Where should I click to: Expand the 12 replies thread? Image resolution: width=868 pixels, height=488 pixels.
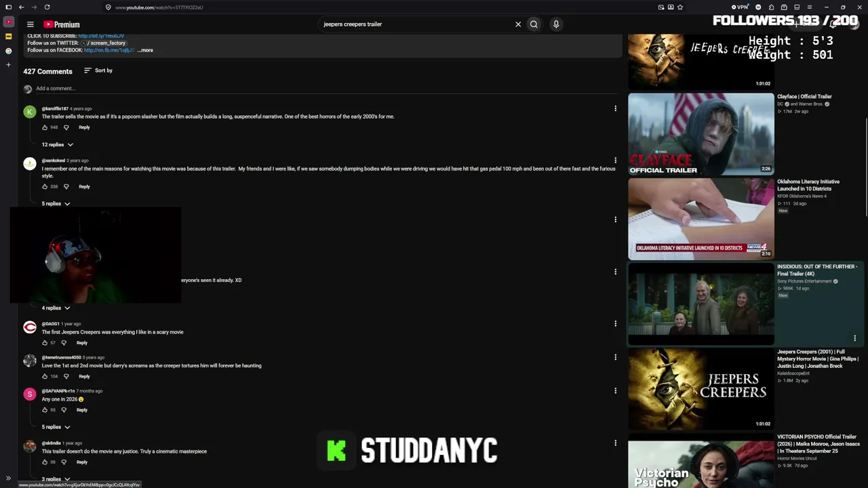coord(57,145)
